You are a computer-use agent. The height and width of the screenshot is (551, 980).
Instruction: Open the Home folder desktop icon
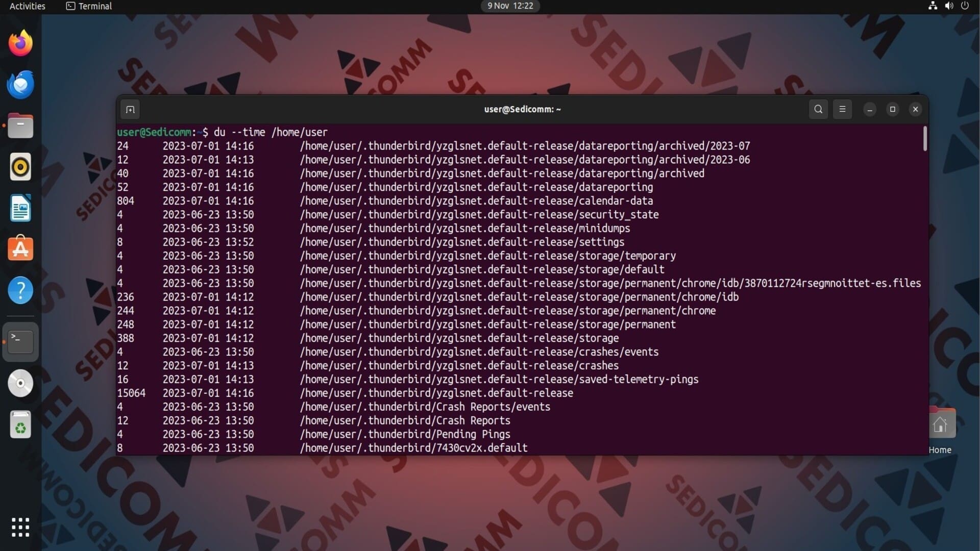[940, 430]
